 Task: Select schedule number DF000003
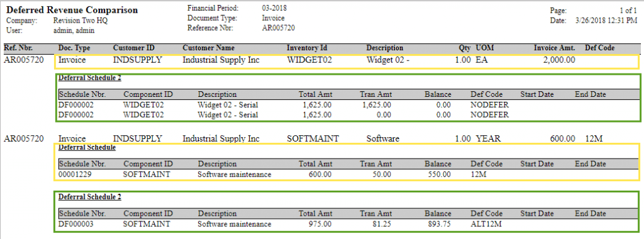click(76, 224)
